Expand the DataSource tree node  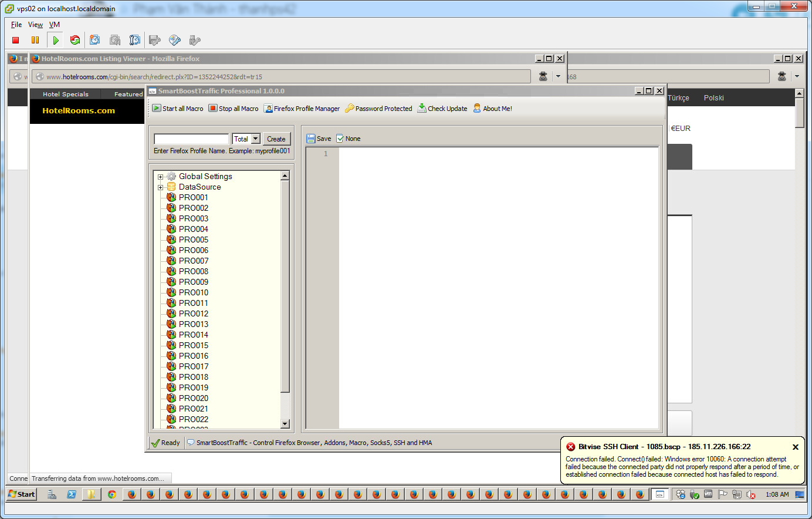coord(160,187)
